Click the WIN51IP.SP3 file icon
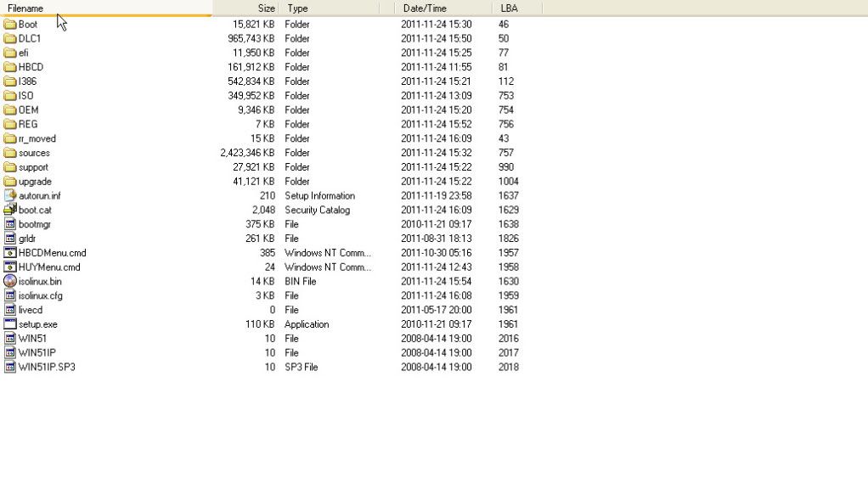 click(10, 367)
